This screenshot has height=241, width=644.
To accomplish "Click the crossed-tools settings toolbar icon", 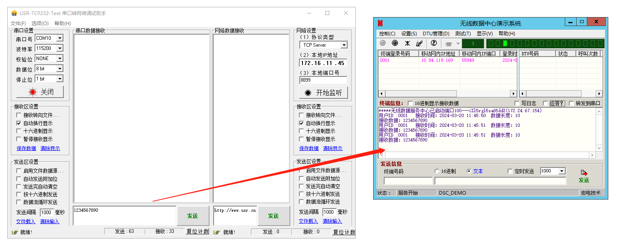I will pos(407,43).
